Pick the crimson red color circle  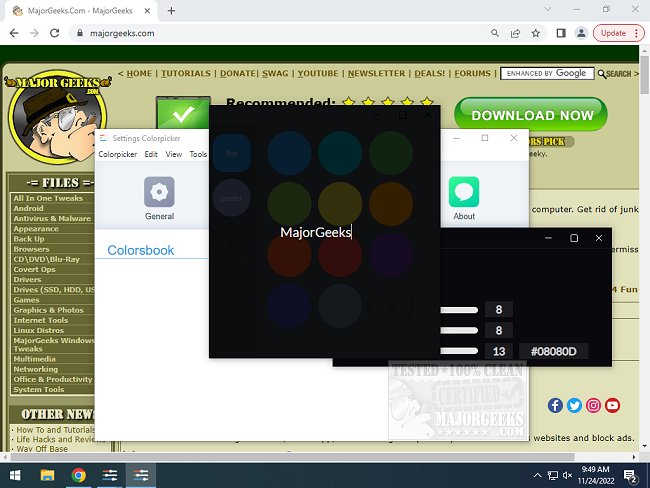(x=340, y=255)
